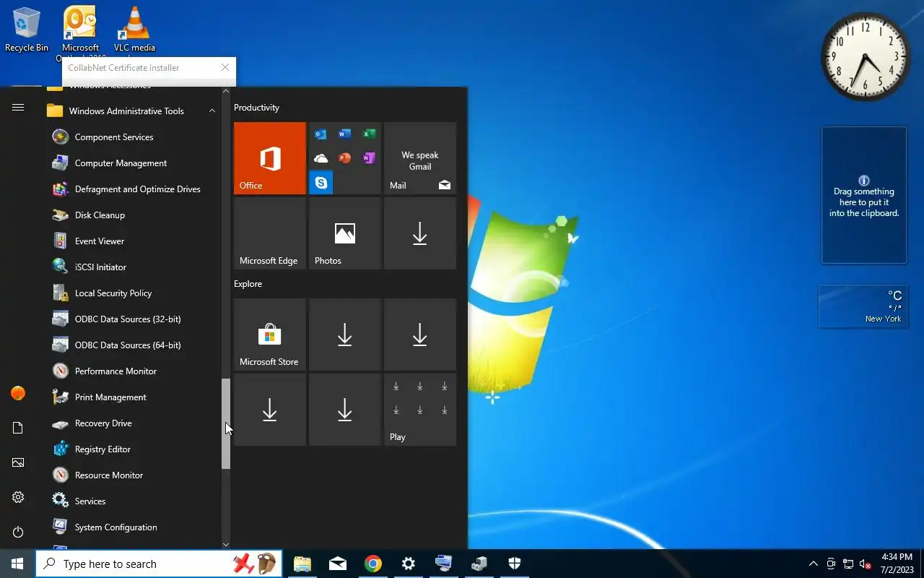This screenshot has width=924, height=578.
Task: Open Mail from the taskbar
Action: click(338, 564)
